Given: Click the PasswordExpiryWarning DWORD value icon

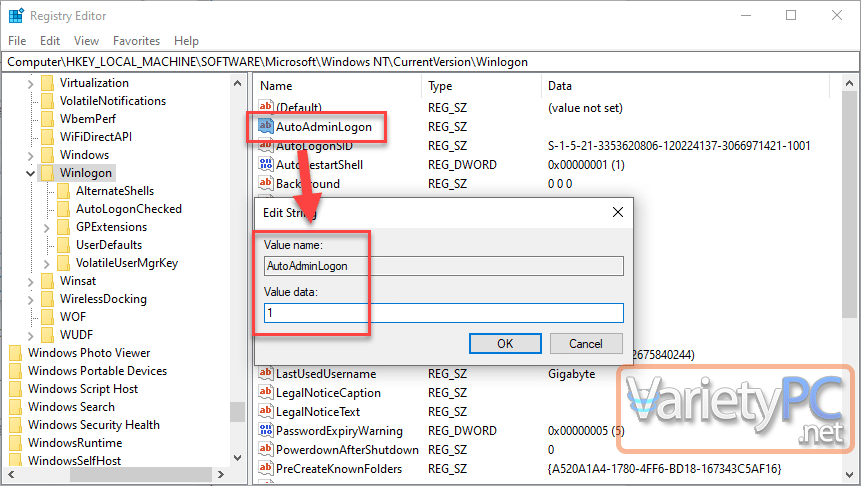Looking at the screenshot, I should point(266,430).
